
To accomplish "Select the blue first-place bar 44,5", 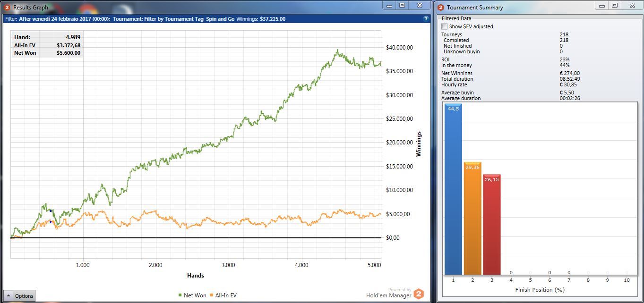I will (454, 189).
